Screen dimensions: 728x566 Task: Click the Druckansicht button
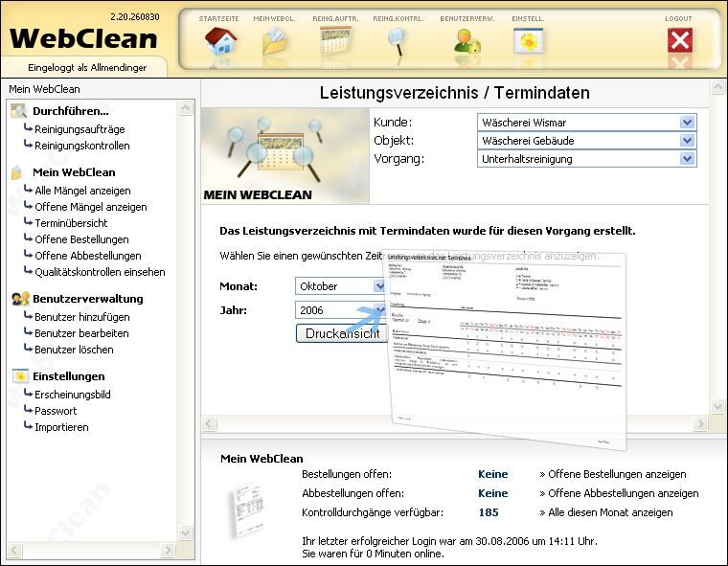342,333
